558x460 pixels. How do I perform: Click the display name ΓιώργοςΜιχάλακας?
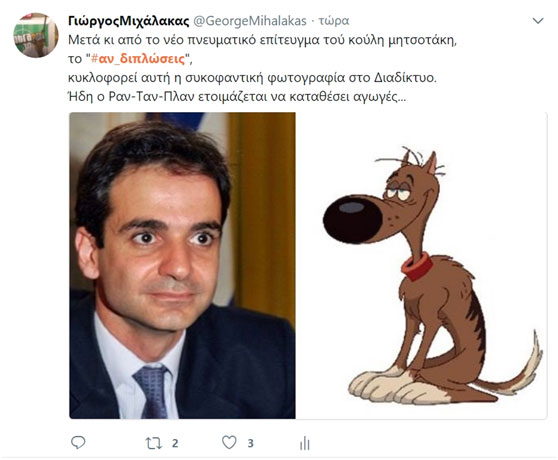[128, 21]
